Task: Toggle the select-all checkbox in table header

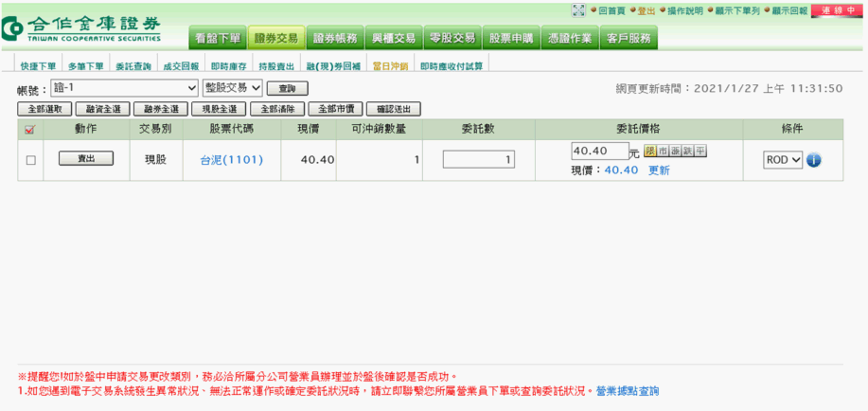Action: [x=30, y=129]
